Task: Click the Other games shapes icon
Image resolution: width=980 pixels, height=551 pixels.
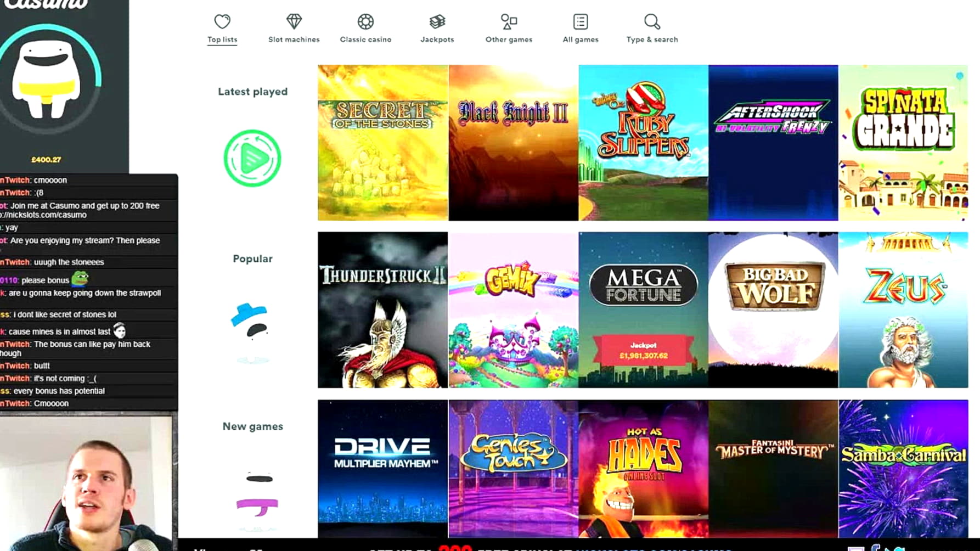Action: click(x=509, y=21)
